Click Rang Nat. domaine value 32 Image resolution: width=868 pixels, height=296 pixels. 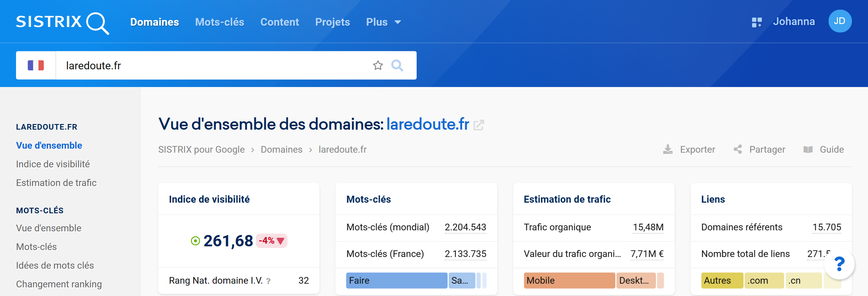[x=303, y=281]
